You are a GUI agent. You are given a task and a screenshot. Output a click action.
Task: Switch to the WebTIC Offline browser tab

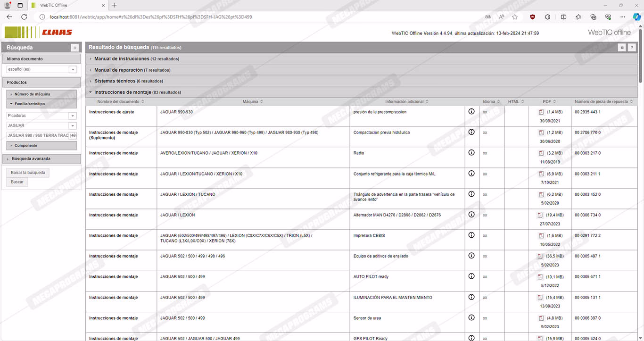coord(66,5)
